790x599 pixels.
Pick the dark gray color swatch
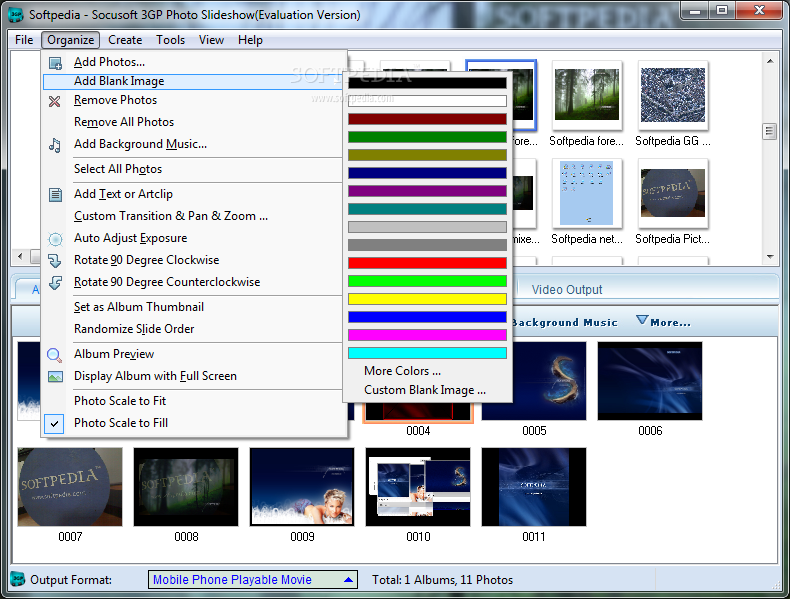427,245
